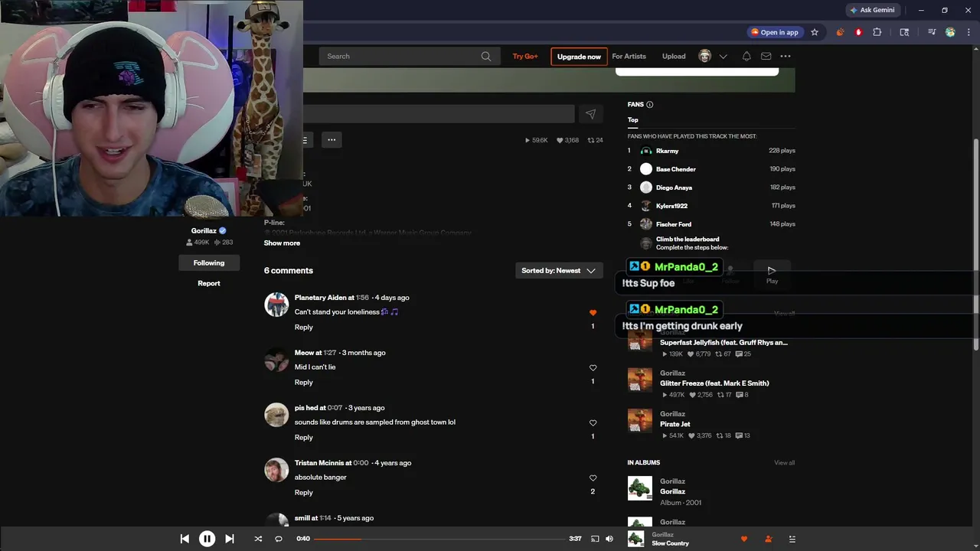This screenshot has height=551, width=980.
Task: Click Following button under Gorillaz
Action: 209,263
